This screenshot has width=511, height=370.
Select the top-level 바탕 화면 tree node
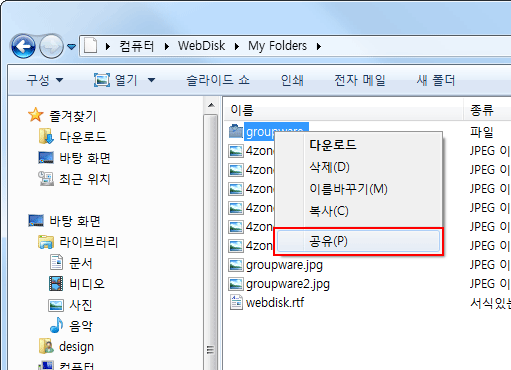75,221
